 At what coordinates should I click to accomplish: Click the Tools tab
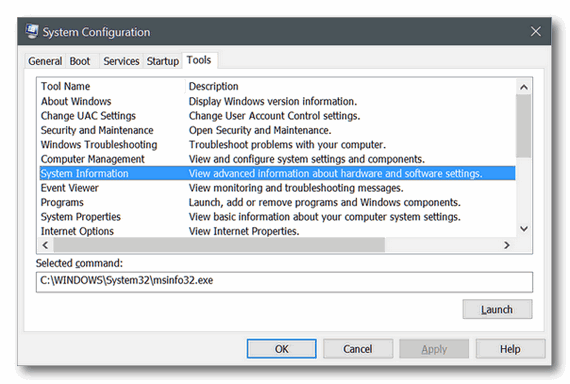point(199,60)
